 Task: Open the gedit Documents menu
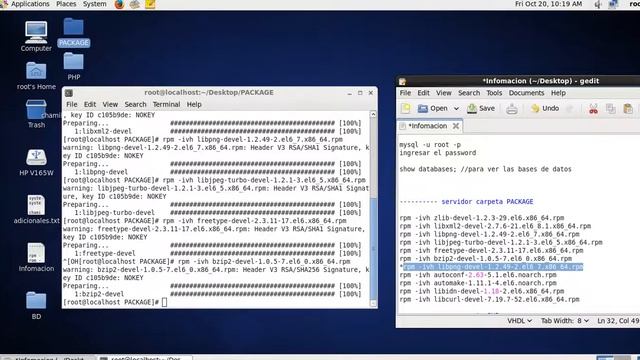[x=526, y=93]
